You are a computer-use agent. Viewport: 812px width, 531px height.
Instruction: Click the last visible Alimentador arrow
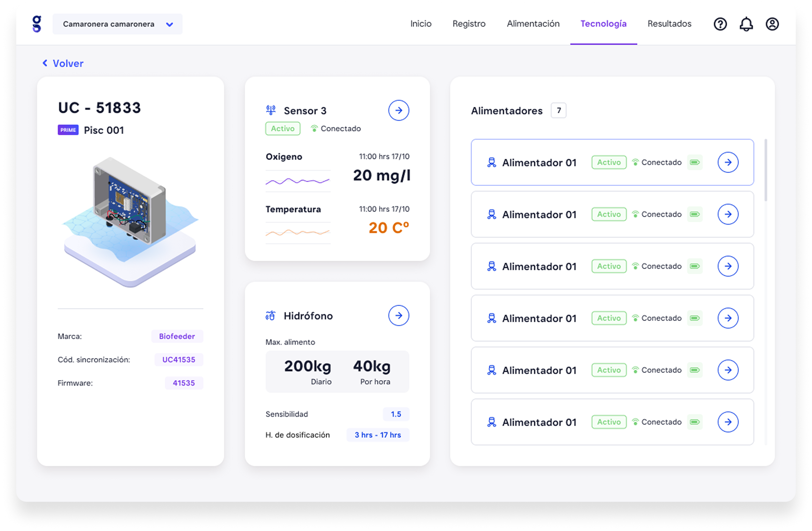click(x=728, y=422)
